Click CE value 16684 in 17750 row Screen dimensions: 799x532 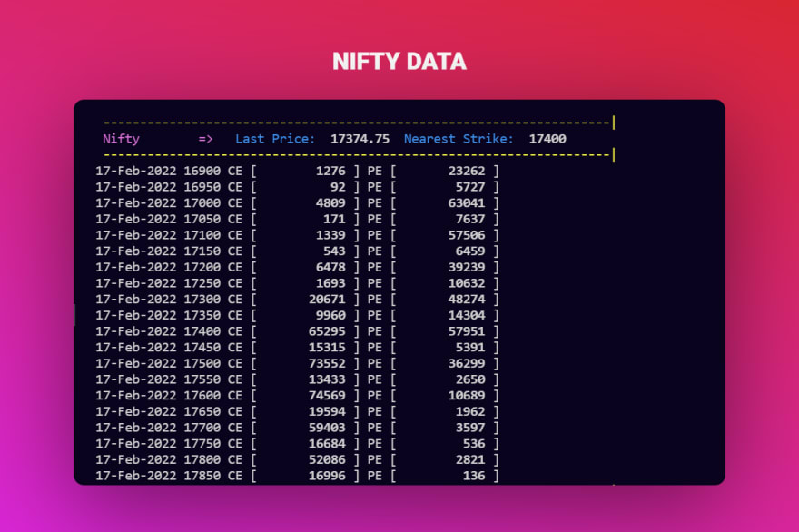(327, 444)
